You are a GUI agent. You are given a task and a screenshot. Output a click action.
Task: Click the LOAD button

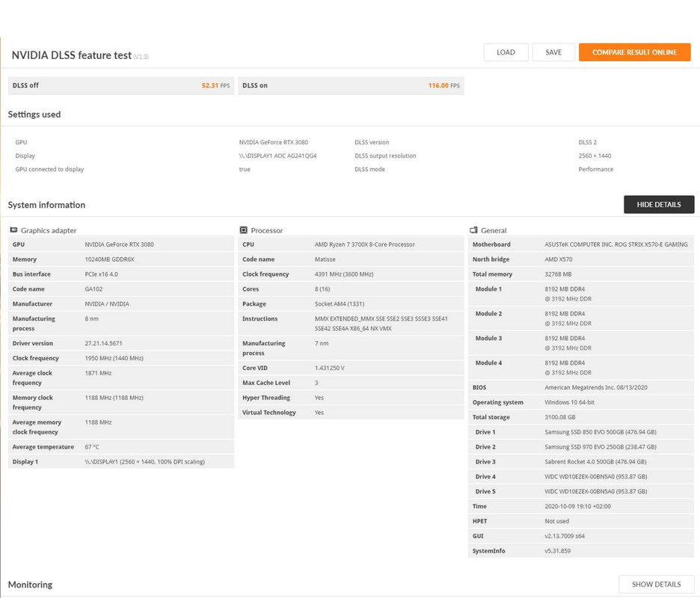[x=506, y=52]
